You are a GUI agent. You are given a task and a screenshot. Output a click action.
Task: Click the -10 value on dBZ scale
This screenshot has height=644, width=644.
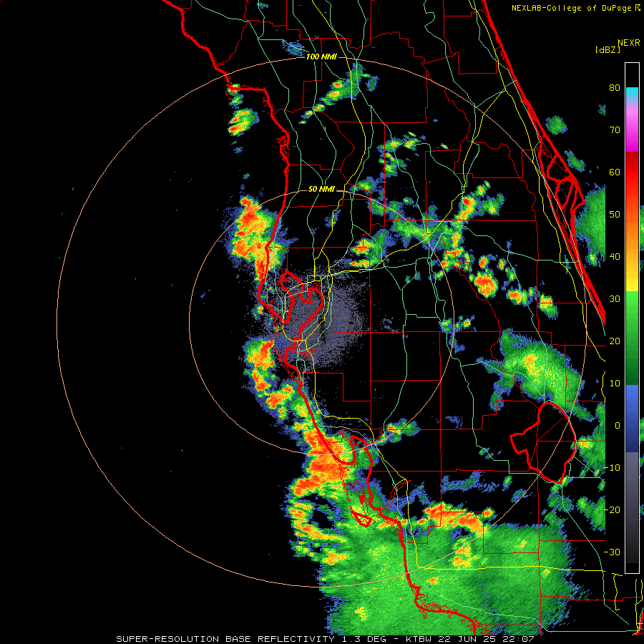pyautogui.click(x=612, y=468)
